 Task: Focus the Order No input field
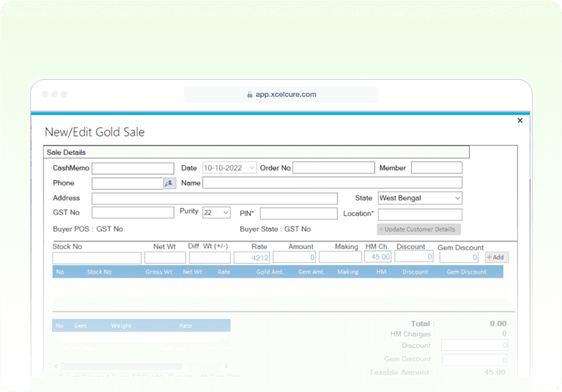pos(333,168)
